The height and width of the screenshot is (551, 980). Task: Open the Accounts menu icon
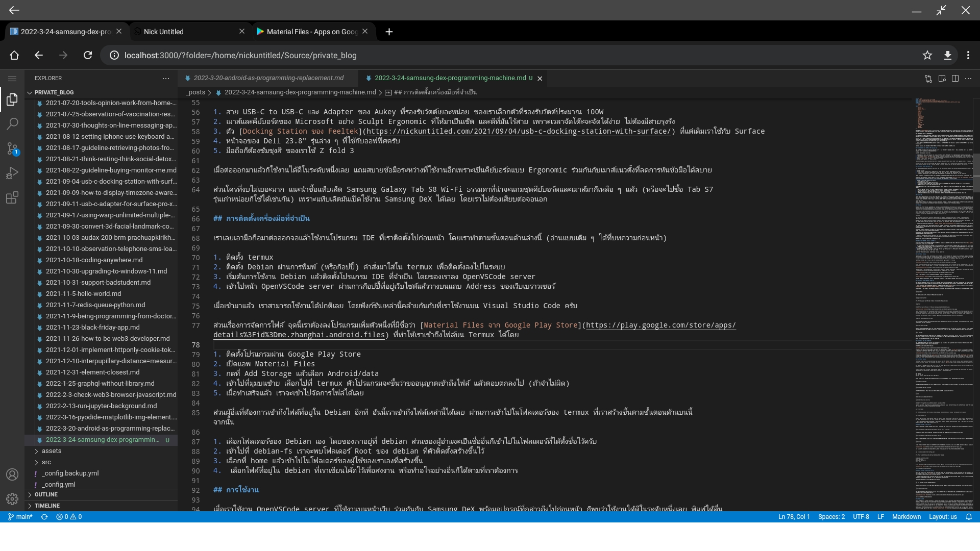(x=12, y=474)
